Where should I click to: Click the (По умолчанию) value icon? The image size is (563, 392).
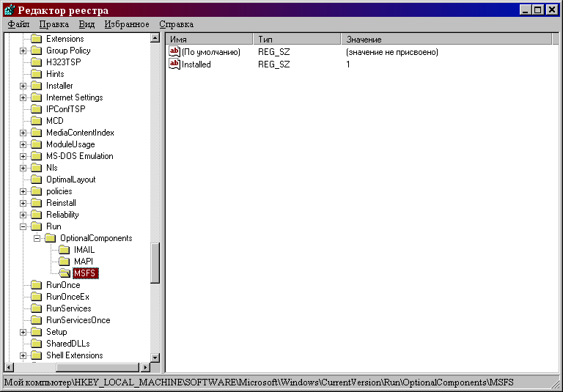tap(174, 52)
